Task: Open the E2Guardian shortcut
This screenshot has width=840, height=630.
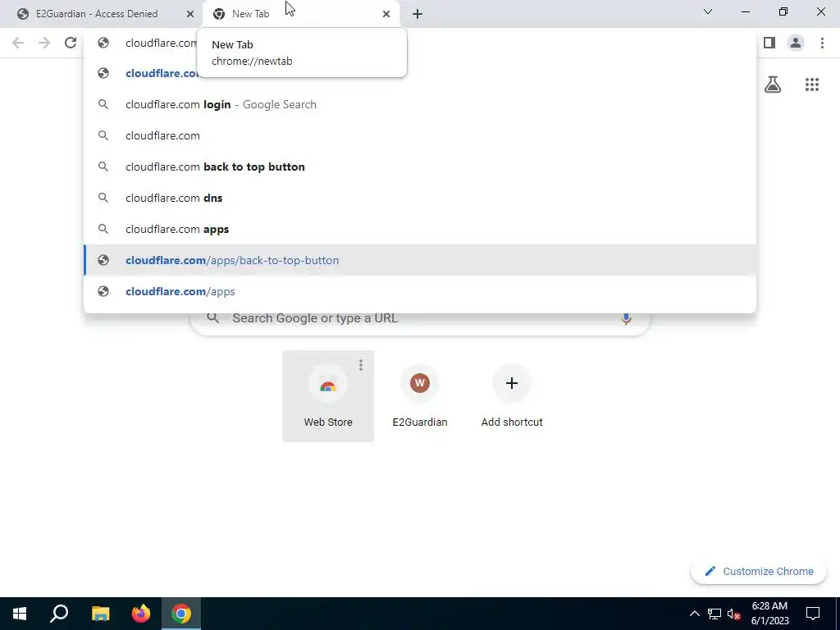Action: point(419,396)
